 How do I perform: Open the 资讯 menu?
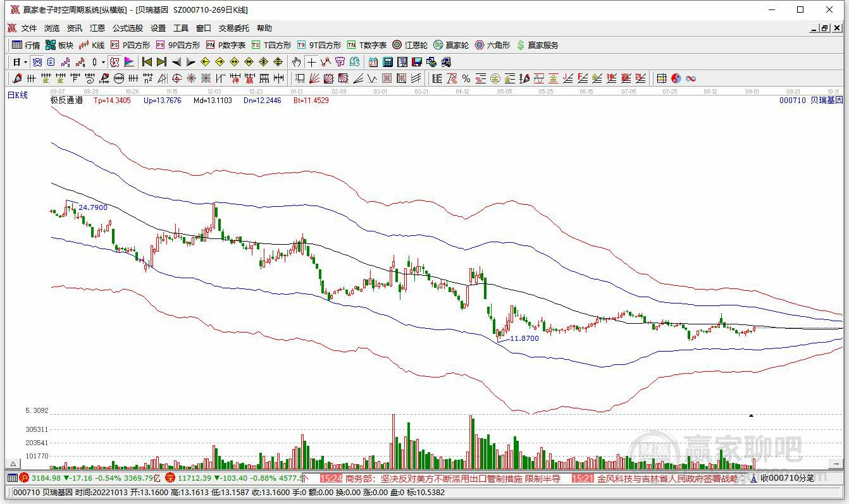click(x=75, y=28)
